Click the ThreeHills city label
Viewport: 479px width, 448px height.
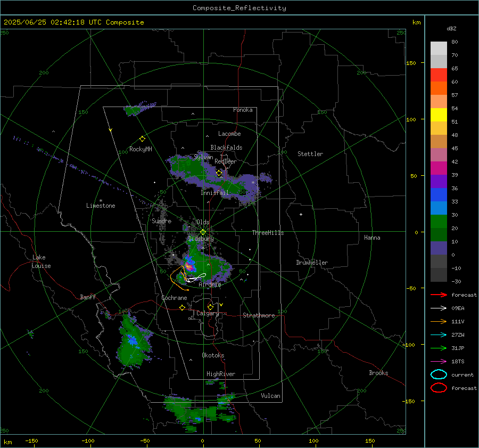coord(268,233)
